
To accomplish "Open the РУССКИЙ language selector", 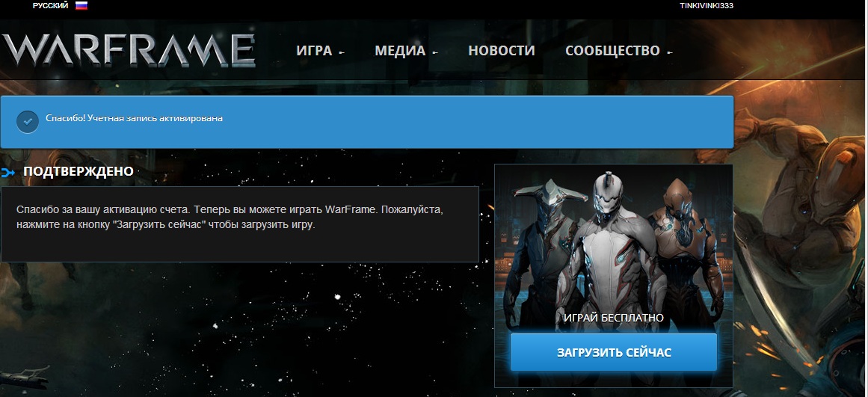I will [x=50, y=5].
